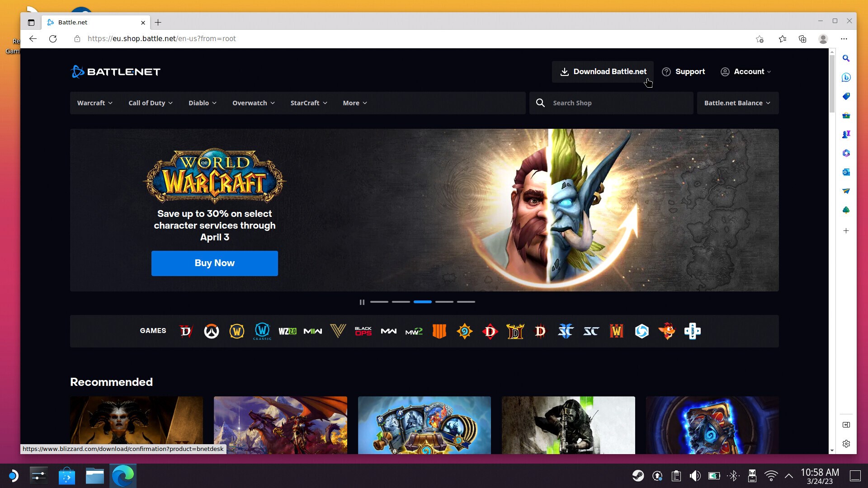Open the Account dropdown
868x488 pixels.
coord(746,71)
